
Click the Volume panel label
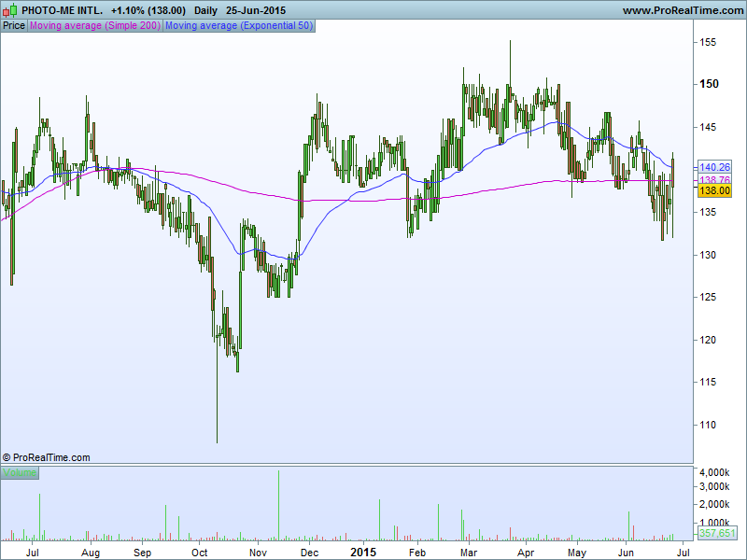pyautogui.click(x=20, y=473)
